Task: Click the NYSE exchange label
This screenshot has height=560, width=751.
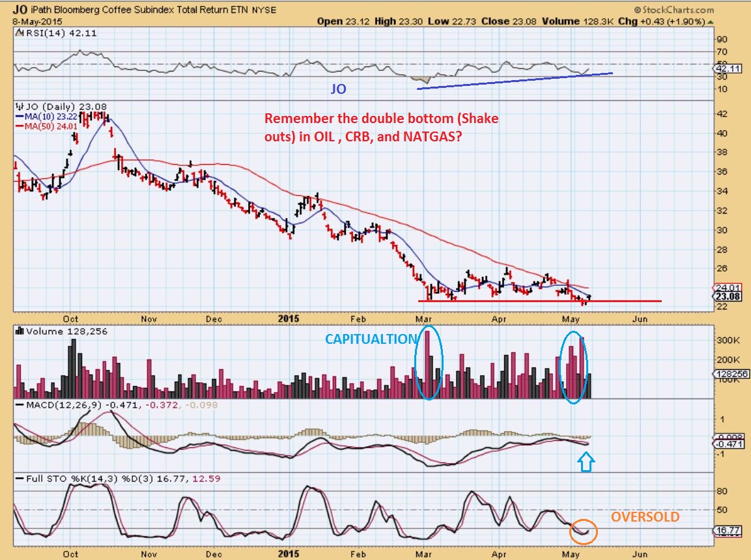Action: tap(264, 10)
